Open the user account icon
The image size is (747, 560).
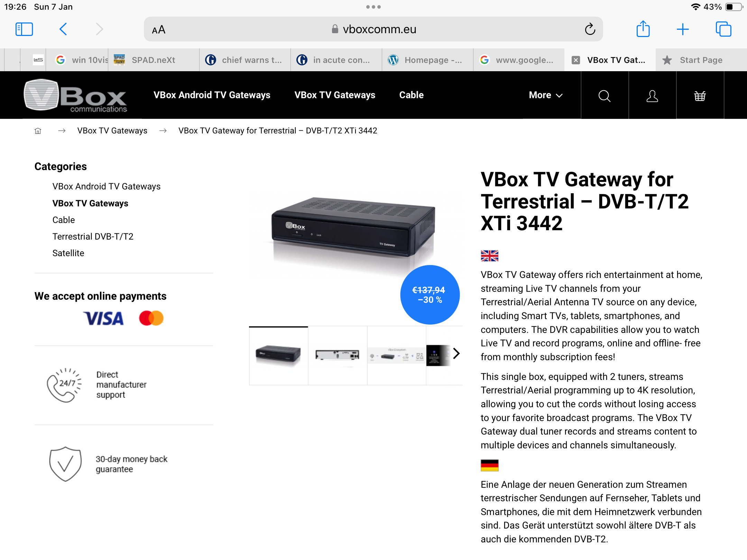(x=652, y=96)
